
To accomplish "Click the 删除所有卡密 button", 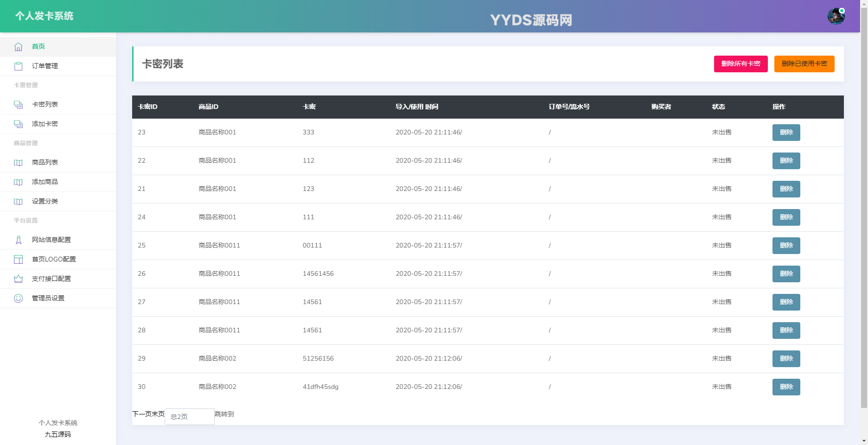I will click(x=740, y=64).
